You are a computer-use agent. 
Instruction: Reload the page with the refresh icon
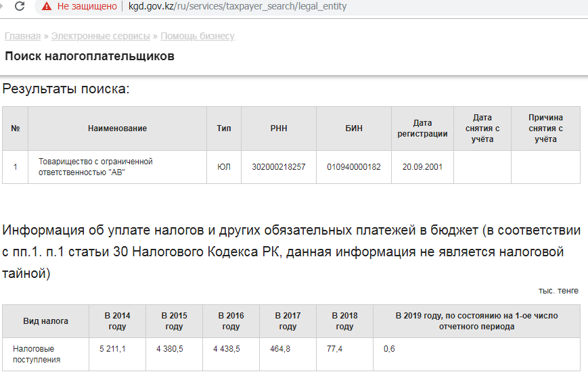(20, 6)
